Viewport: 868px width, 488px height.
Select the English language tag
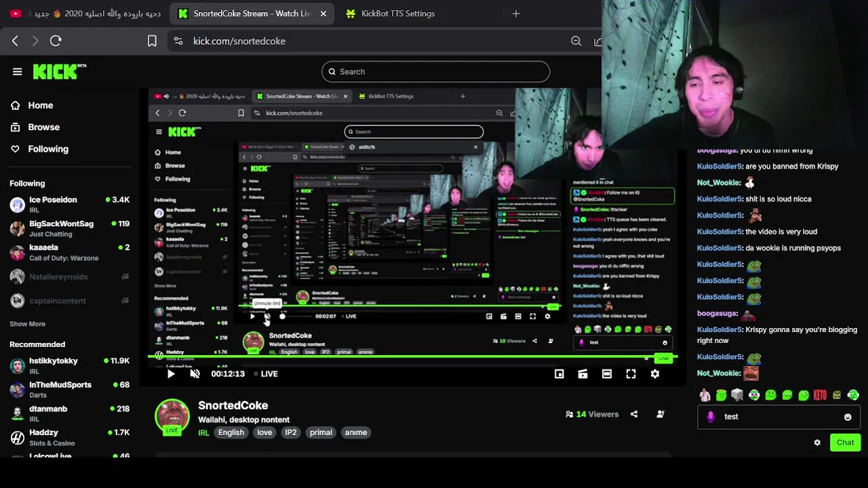coord(231,432)
